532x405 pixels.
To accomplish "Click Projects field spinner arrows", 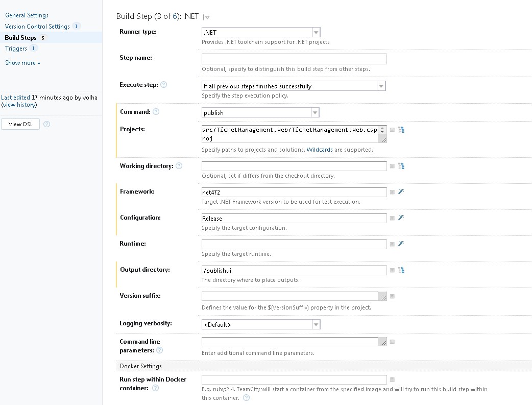I will tap(382, 130).
